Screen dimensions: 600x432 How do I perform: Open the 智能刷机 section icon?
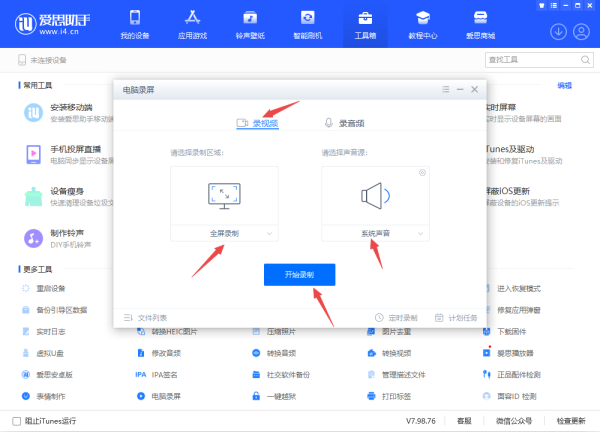pos(308,18)
